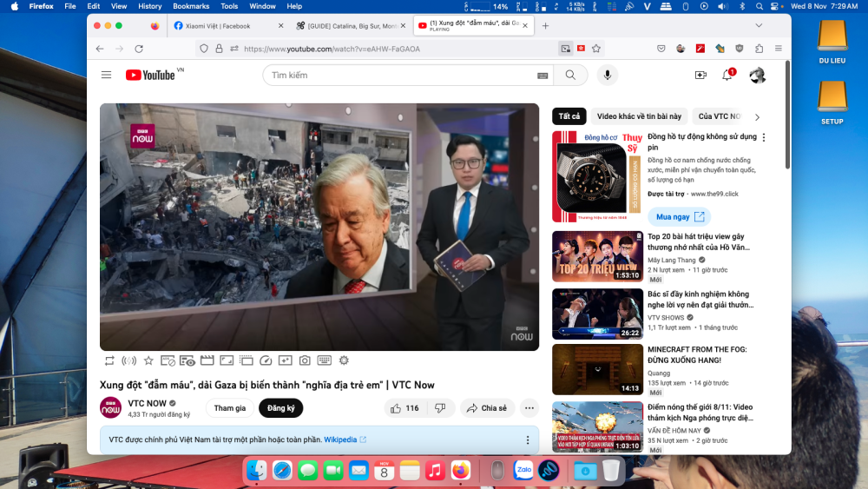Screen dimensions: 868x489
Task: Subscribe with 'Đăng ký' button
Action: [280, 408]
